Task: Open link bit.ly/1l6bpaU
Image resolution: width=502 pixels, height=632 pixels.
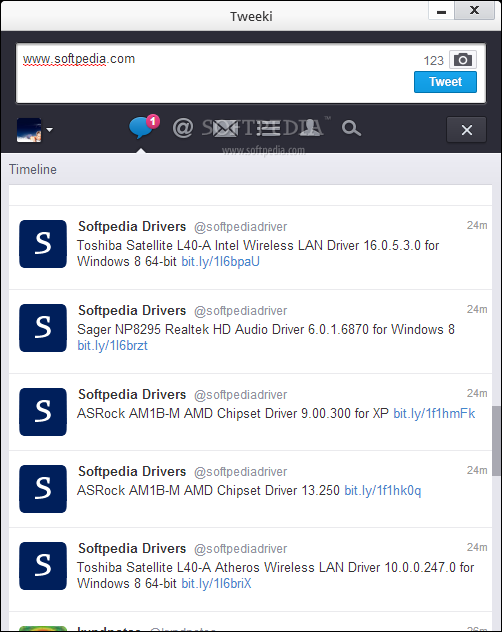Action: pos(220,262)
